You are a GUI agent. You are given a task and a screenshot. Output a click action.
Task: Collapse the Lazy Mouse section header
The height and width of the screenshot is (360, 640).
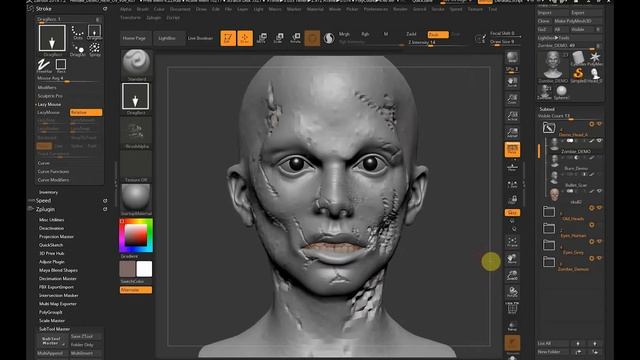pos(49,104)
